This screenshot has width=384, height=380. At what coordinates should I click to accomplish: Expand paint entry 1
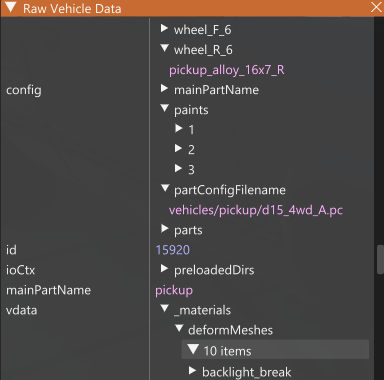pyautogui.click(x=179, y=128)
